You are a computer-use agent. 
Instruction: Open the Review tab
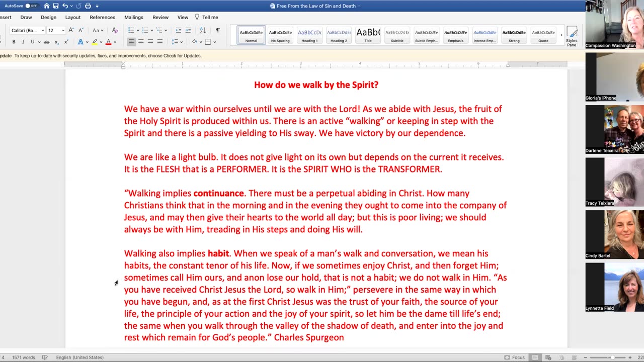point(160,17)
